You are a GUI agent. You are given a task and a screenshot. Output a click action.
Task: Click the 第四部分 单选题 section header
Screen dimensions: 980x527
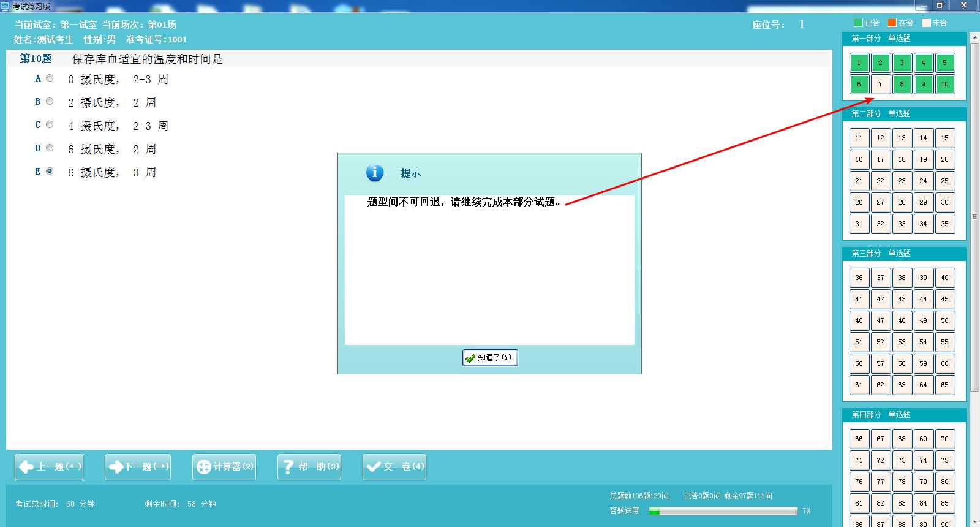coord(904,414)
